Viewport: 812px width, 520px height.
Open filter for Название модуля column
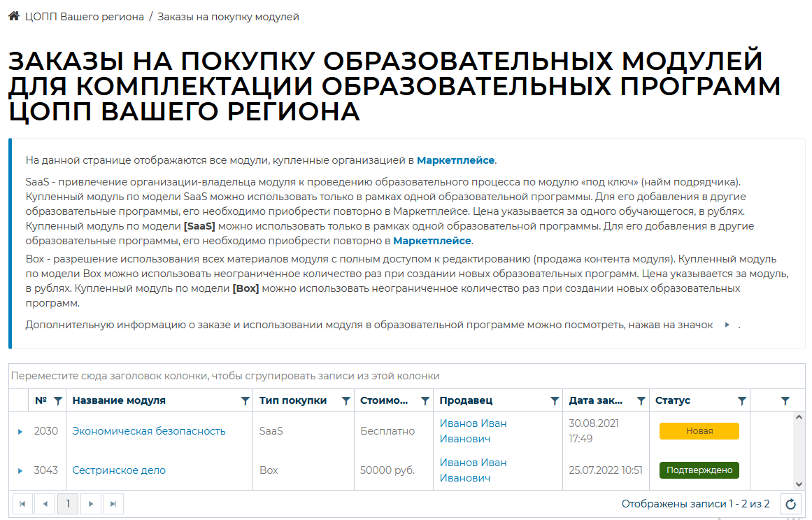coord(245,401)
